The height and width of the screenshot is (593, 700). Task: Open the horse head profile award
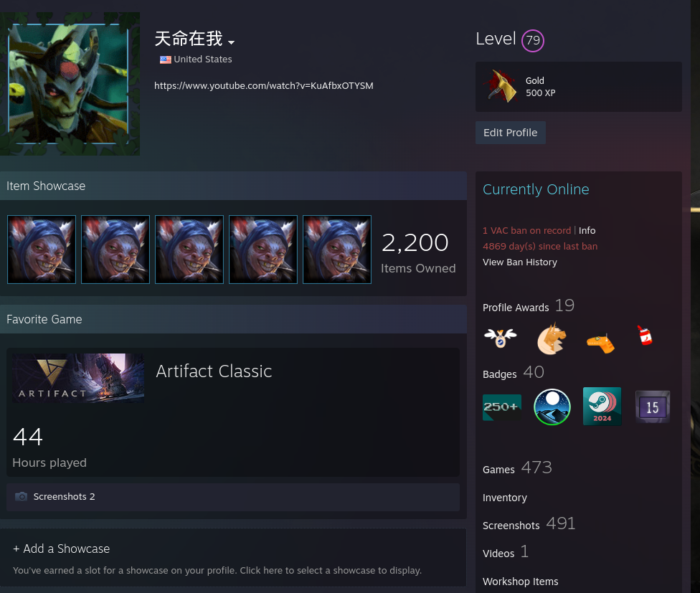pos(552,339)
